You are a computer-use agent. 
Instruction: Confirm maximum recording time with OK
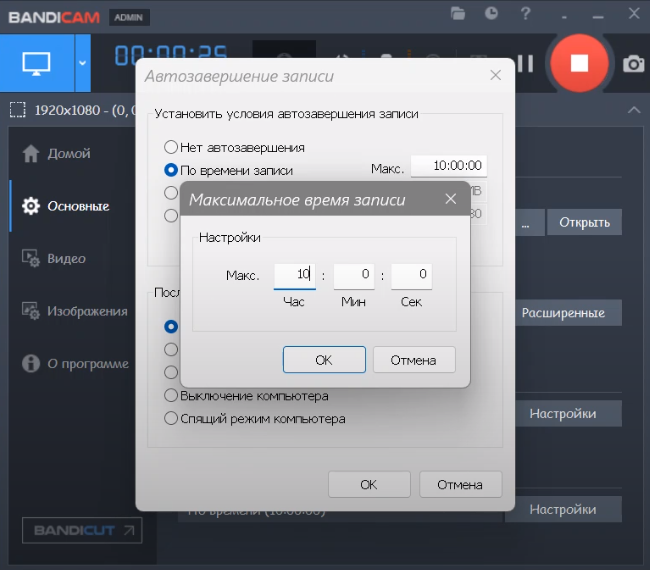click(323, 359)
